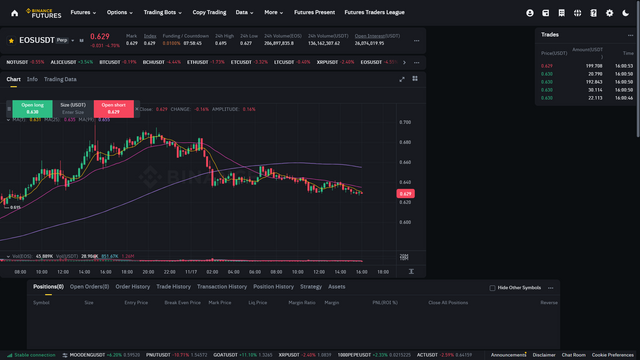This screenshot has height=360, width=640.
Task: Click the Index price link
Action: point(150,36)
